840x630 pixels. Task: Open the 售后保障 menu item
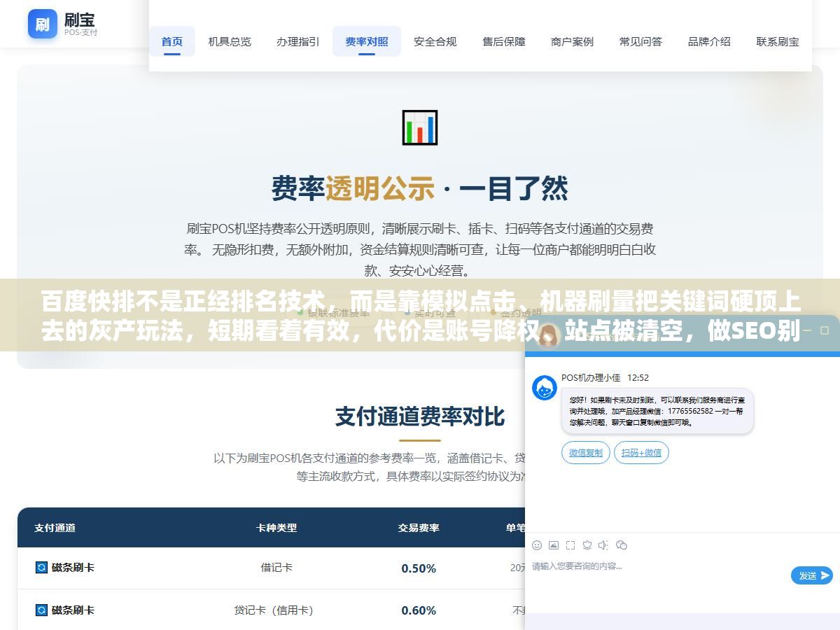tap(504, 41)
